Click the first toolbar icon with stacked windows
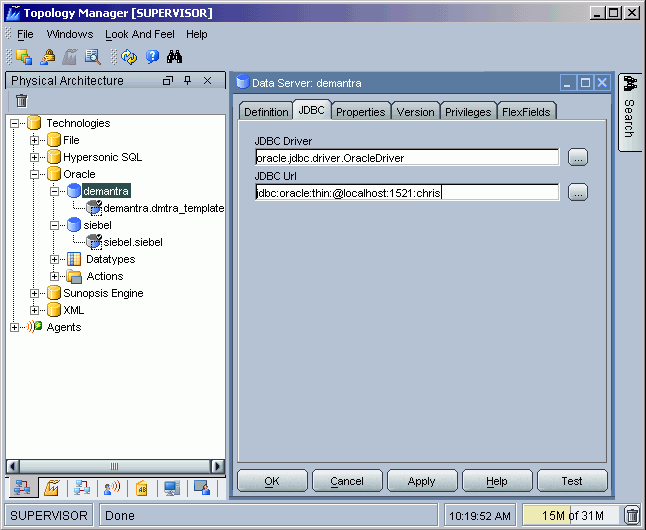Image resolution: width=646 pixels, height=530 pixels. [x=24, y=57]
